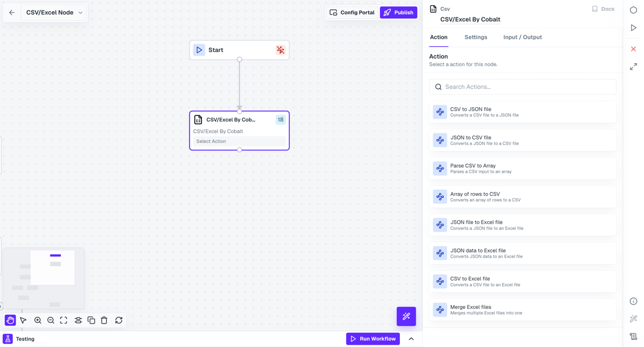
Task: Auto-align the workflow nodes
Action: pyautogui.click(x=78, y=320)
